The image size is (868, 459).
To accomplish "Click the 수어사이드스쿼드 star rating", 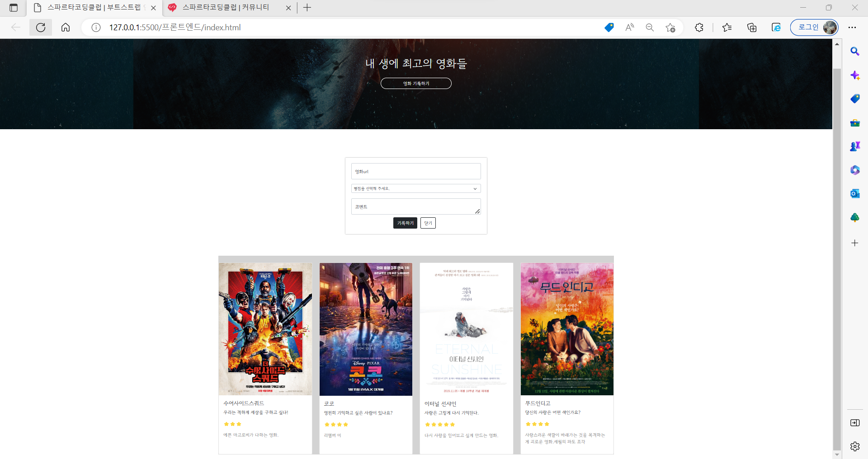I will pyautogui.click(x=233, y=424).
